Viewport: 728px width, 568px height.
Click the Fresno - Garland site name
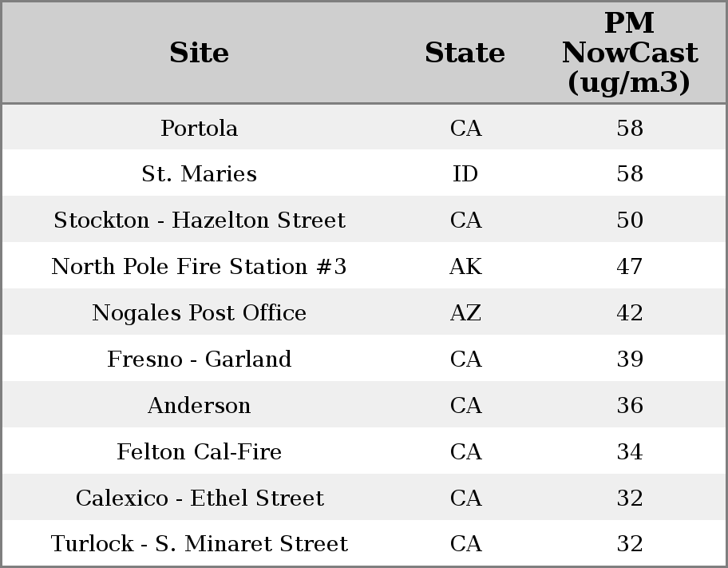tap(199, 359)
